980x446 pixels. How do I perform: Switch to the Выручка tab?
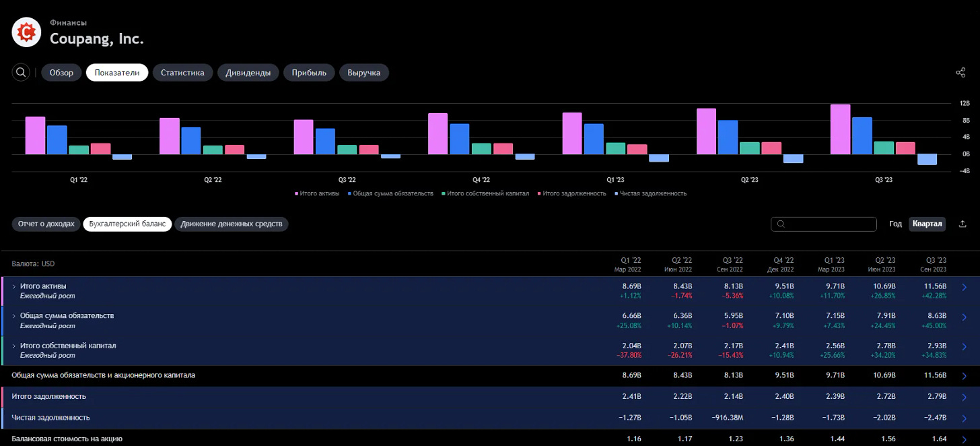pyautogui.click(x=364, y=72)
